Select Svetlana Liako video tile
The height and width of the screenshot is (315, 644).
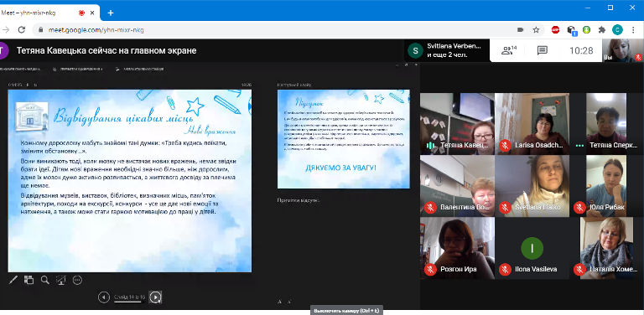(x=532, y=186)
